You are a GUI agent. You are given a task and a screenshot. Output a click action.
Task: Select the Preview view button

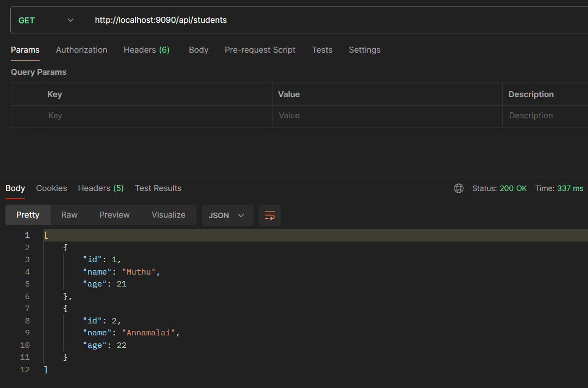(x=115, y=215)
